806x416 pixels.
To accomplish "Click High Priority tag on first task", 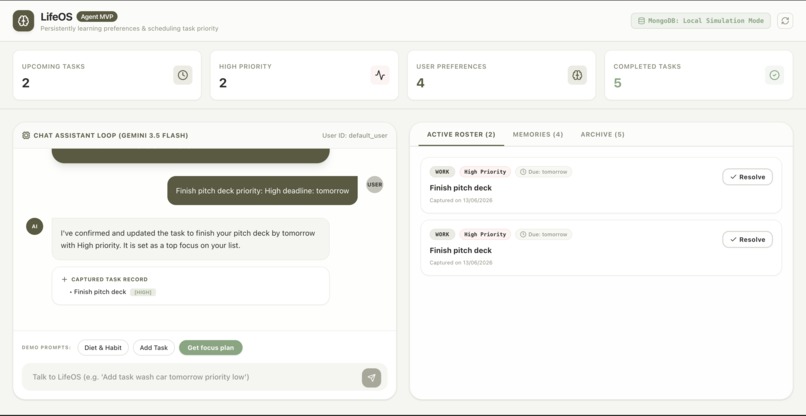I will point(485,172).
